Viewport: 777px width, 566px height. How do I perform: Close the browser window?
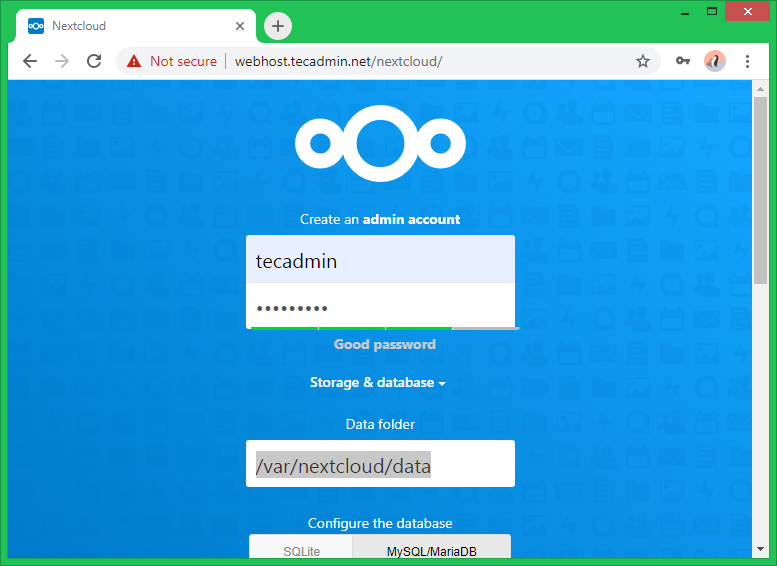(x=748, y=11)
